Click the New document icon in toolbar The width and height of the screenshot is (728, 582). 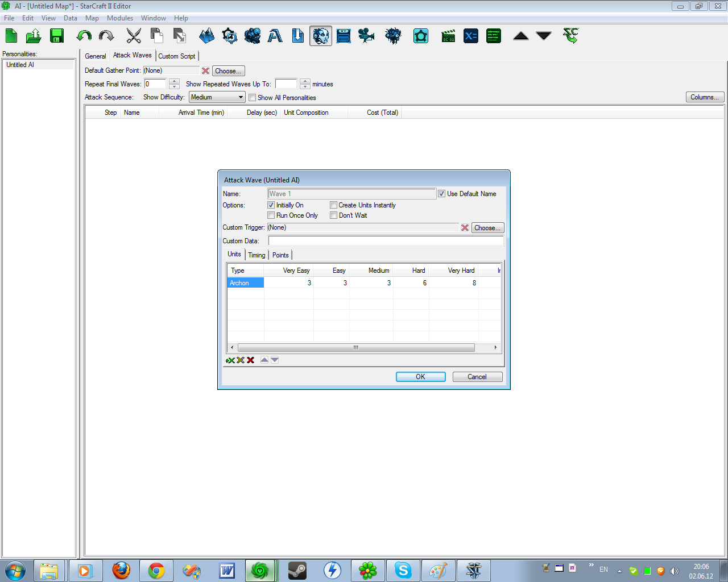click(11, 36)
